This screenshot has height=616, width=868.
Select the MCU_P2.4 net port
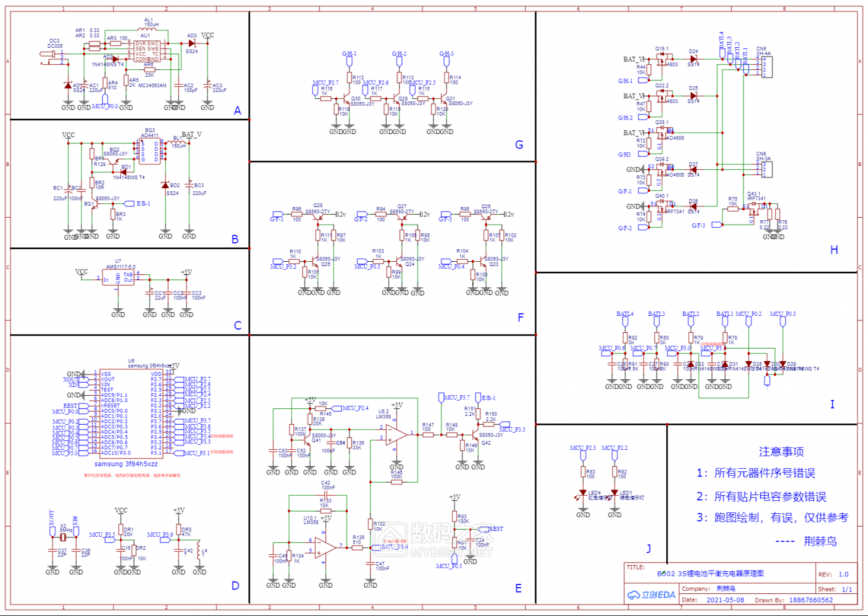[350, 408]
